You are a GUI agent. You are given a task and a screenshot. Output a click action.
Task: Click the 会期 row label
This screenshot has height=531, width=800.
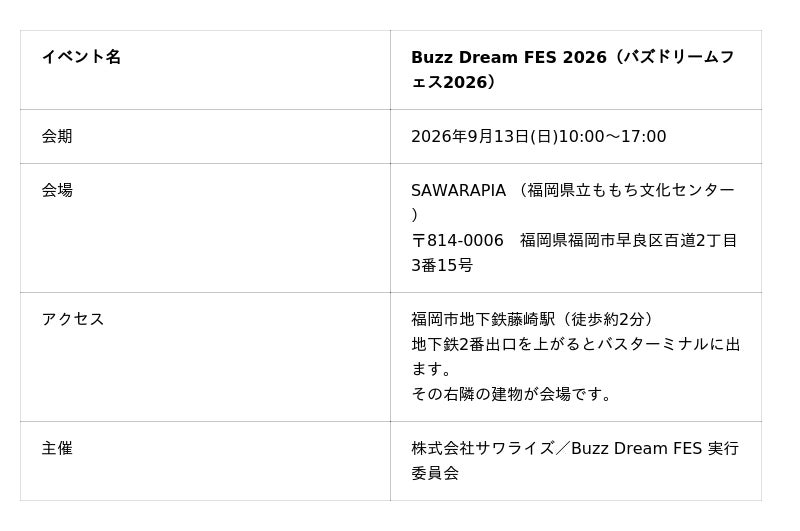tap(57, 136)
